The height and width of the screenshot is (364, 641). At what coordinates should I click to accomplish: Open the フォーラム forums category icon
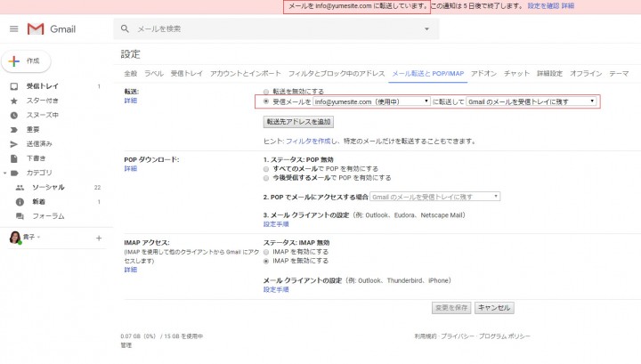(20, 216)
